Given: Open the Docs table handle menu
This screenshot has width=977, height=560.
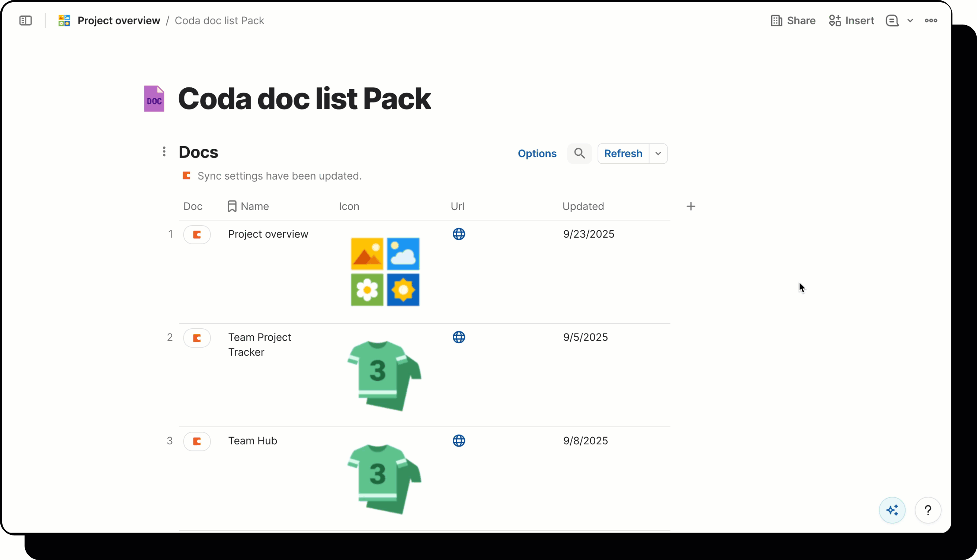Looking at the screenshot, I should 164,152.
